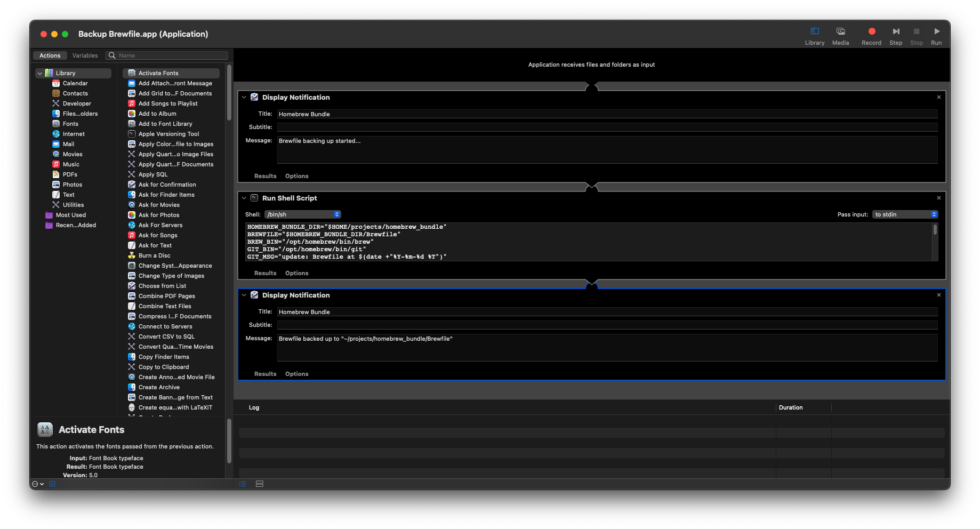Image resolution: width=980 pixels, height=529 pixels.
Task: Show the log list view icon
Action: pos(243,484)
